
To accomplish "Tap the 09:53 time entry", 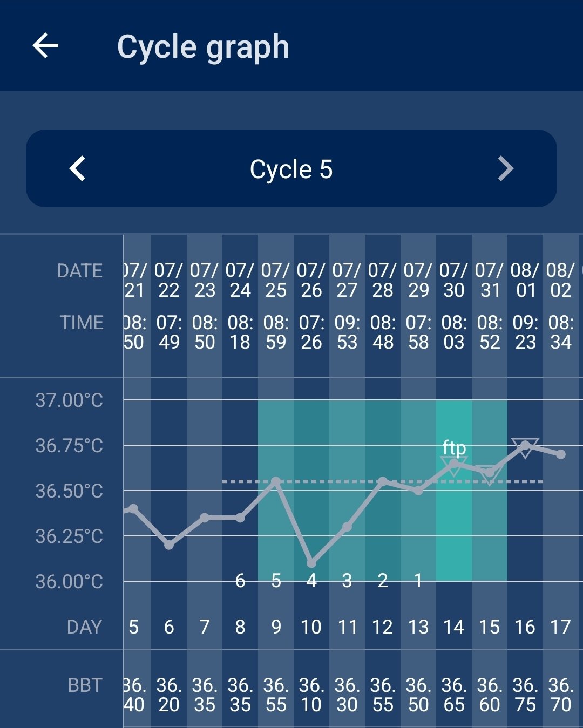I will tap(347, 332).
